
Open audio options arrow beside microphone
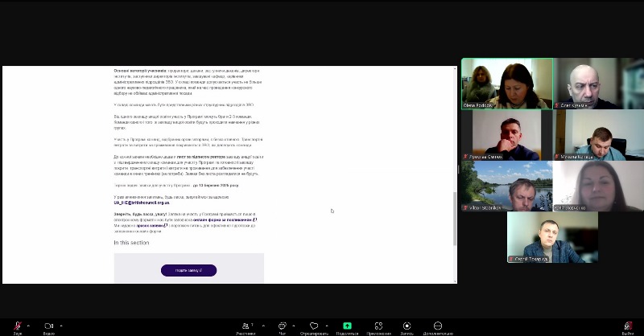(x=28, y=326)
